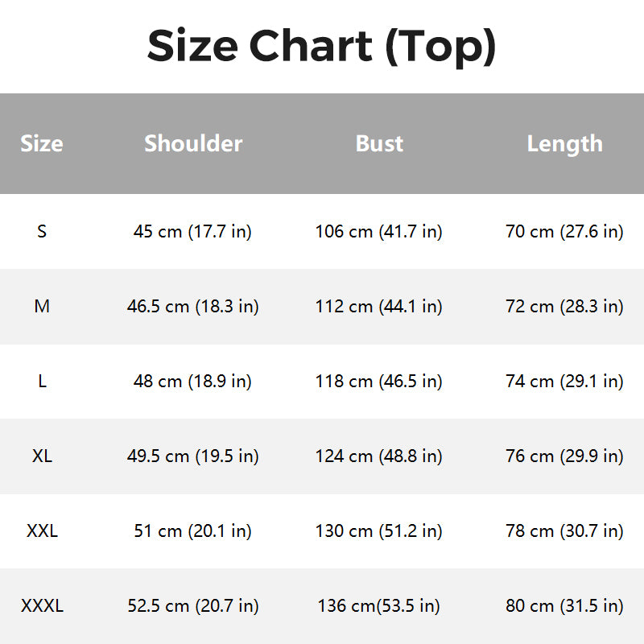Select the 80 cm length cell

point(564,606)
